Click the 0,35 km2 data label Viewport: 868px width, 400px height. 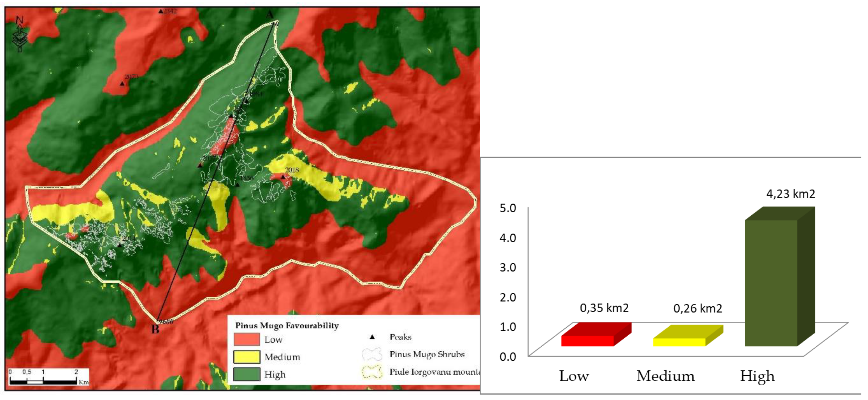pos(604,308)
